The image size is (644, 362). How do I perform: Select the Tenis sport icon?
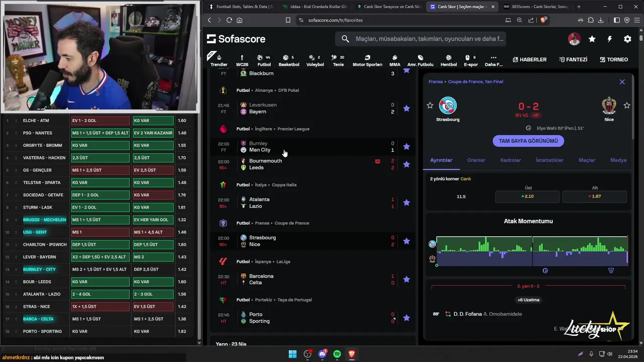pyautogui.click(x=338, y=60)
